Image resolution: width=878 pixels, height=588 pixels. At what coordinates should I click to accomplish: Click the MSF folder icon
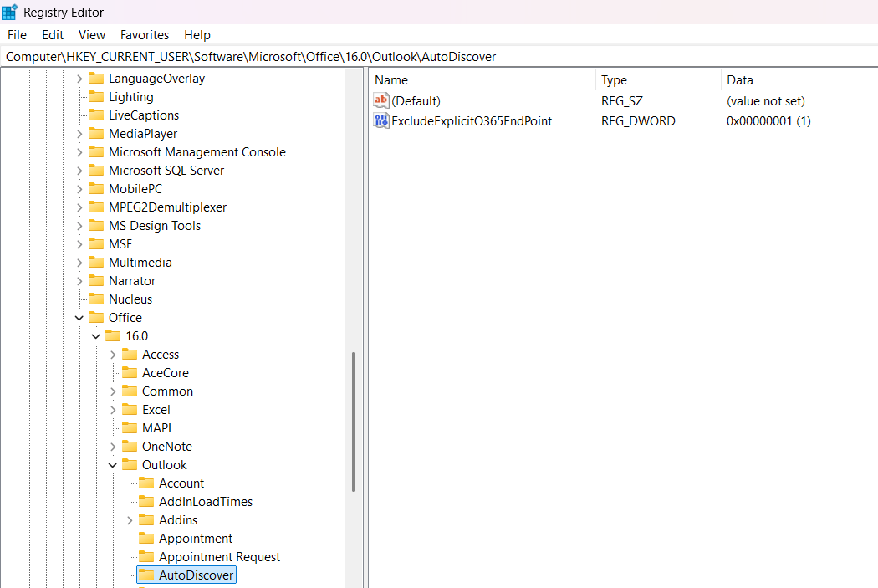[x=96, y=243]
